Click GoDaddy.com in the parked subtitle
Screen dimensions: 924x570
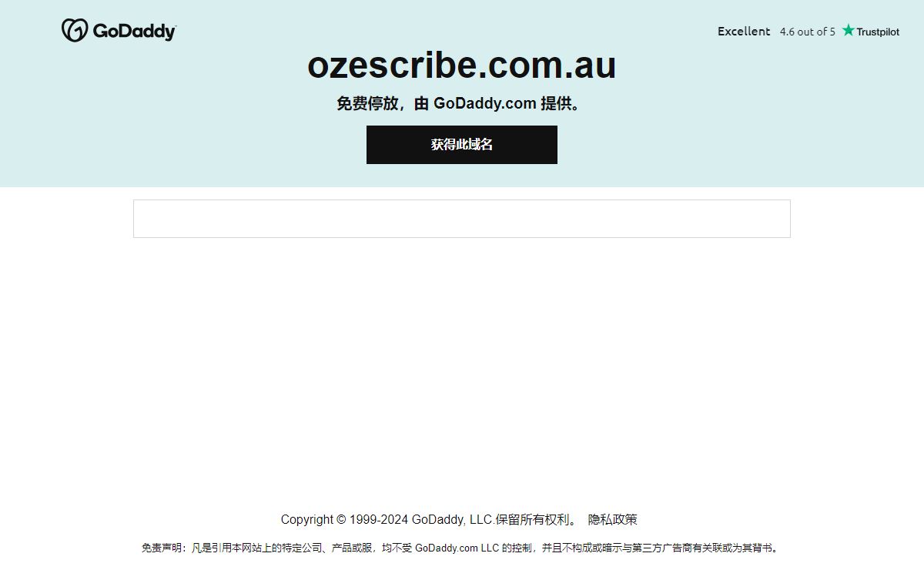pyautogui.click(x=484, y=103)
